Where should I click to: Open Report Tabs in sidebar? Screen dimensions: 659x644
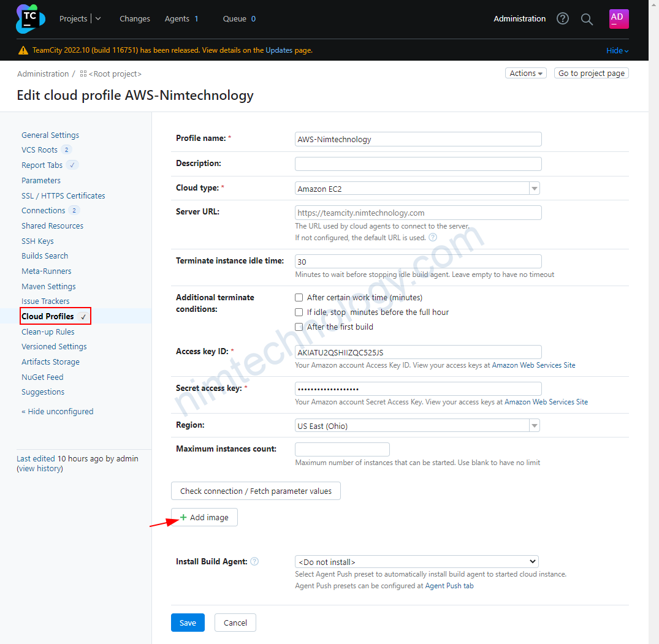pyautogui.click(x=42, y=165)
